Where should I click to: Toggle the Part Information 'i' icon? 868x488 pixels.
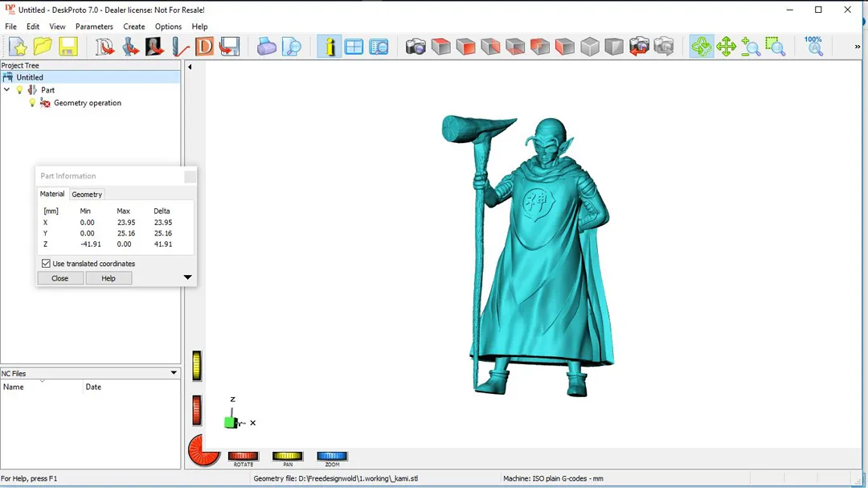(x=330, y=47)
